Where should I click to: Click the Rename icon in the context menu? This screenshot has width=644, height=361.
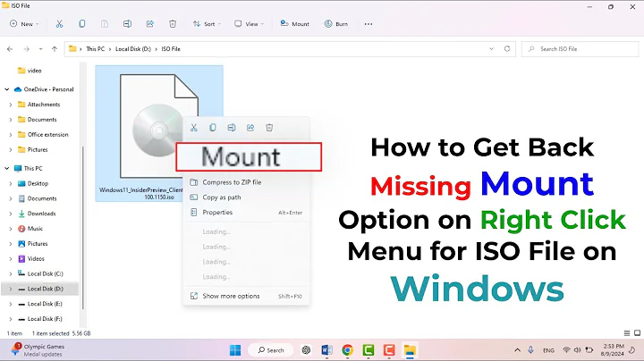click(232, 128)
